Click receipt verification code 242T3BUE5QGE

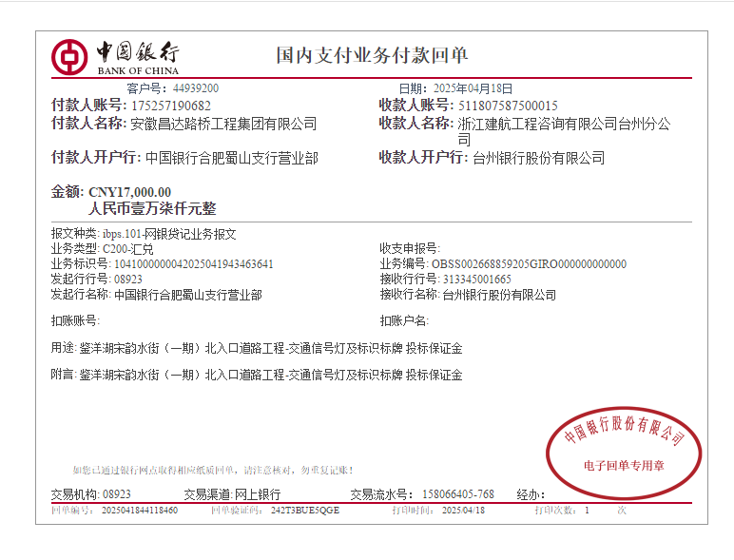[304, 511]
